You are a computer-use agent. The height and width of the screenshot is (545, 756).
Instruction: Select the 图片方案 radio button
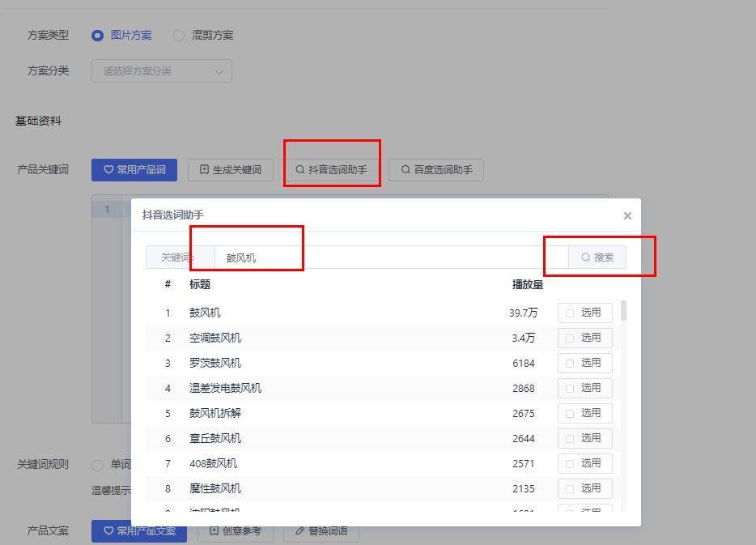tap(97, 36)
